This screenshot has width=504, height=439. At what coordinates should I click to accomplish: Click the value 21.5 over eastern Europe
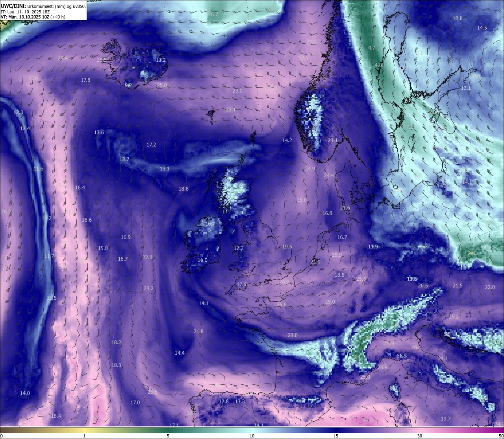(458, 285)
